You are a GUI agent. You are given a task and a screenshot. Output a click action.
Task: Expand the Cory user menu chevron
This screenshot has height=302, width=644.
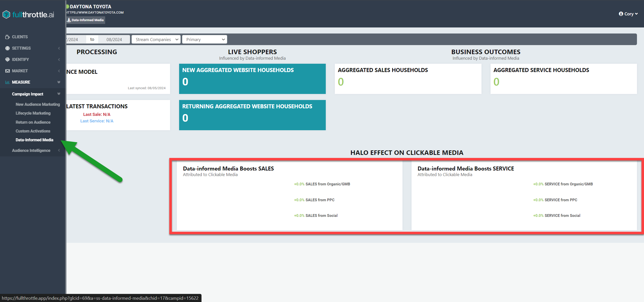(636, 14)
